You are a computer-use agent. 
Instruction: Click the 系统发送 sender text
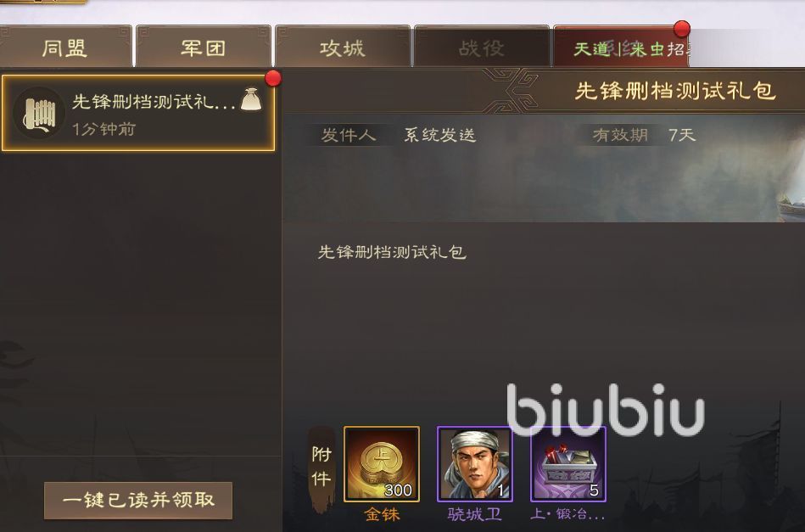tap(440, 135)
